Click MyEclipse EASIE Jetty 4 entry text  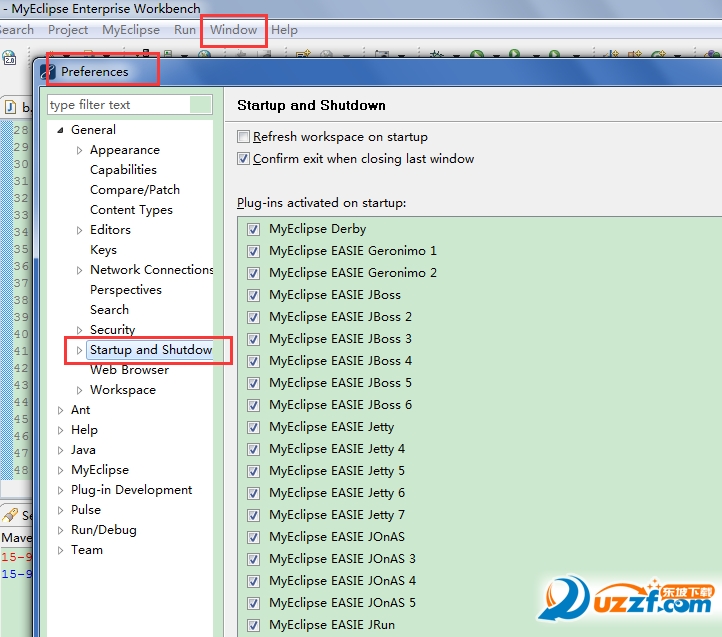337,449
